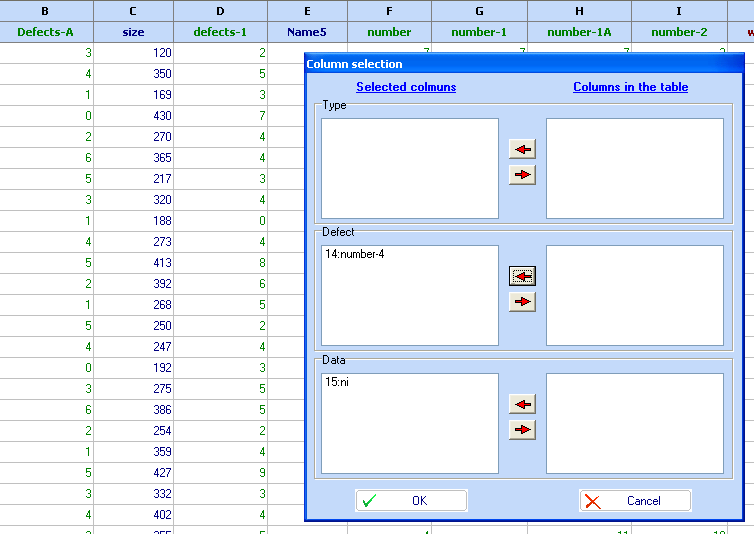Click the left arrow in the Data group
This screenshot has width=754, height=534.
point(522,404)
